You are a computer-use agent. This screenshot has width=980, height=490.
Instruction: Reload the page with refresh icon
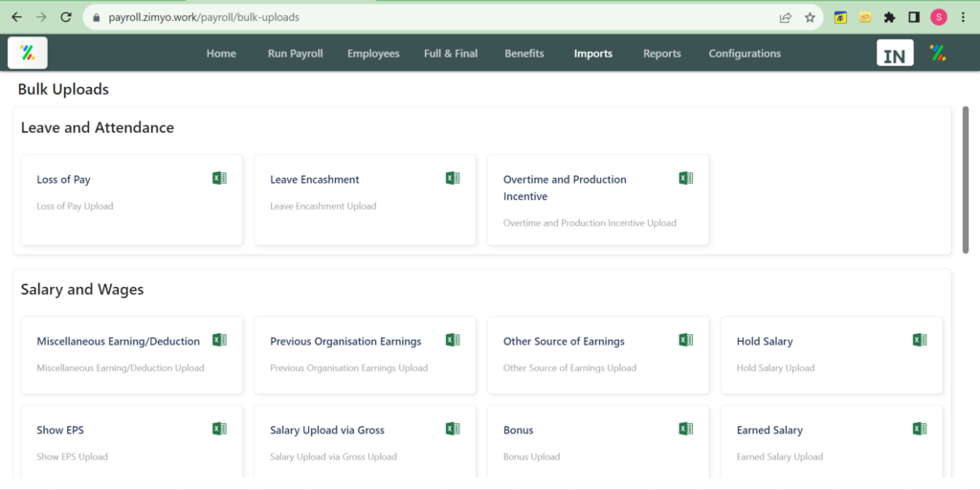[66, 17]
